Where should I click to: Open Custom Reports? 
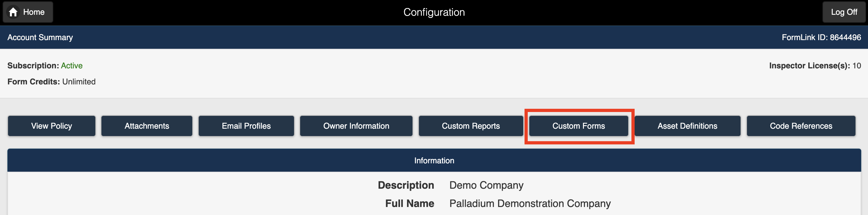(471, 126)
